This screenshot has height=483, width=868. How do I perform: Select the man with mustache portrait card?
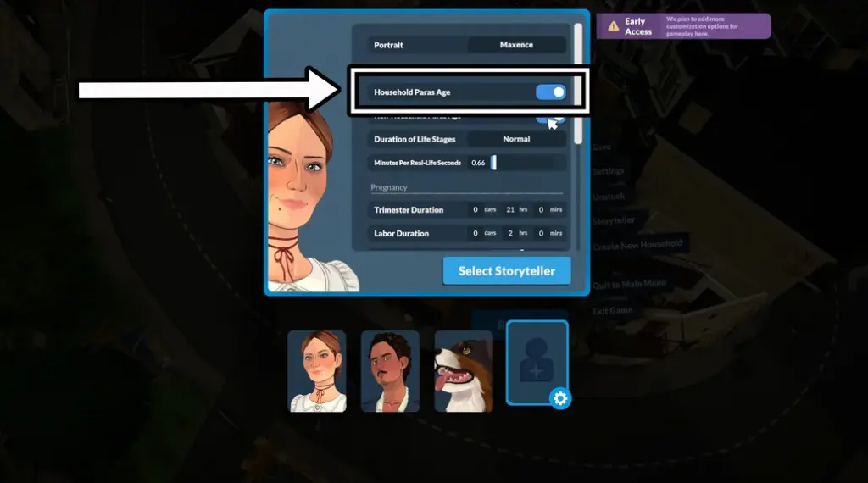pos(390,371)
